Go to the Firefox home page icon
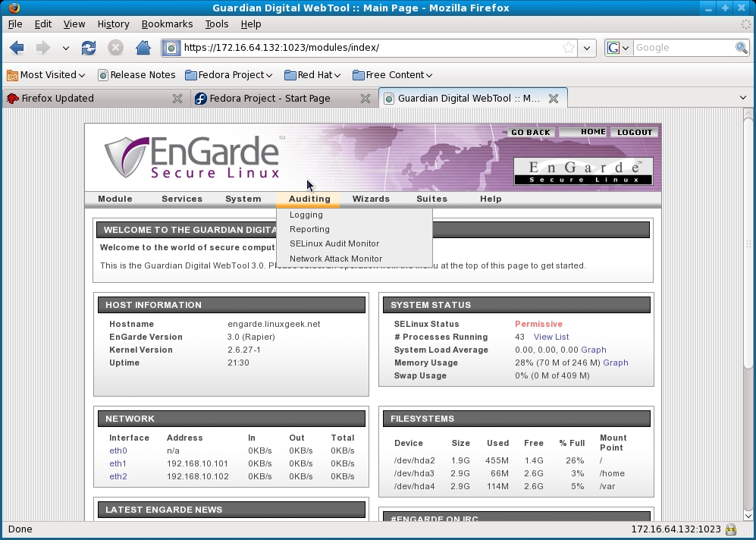Viewport: 756px width, 540px height. (143, 48)
